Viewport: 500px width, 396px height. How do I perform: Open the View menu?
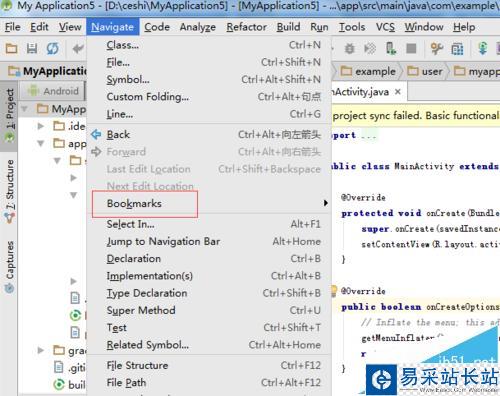[x=70, y=27]
